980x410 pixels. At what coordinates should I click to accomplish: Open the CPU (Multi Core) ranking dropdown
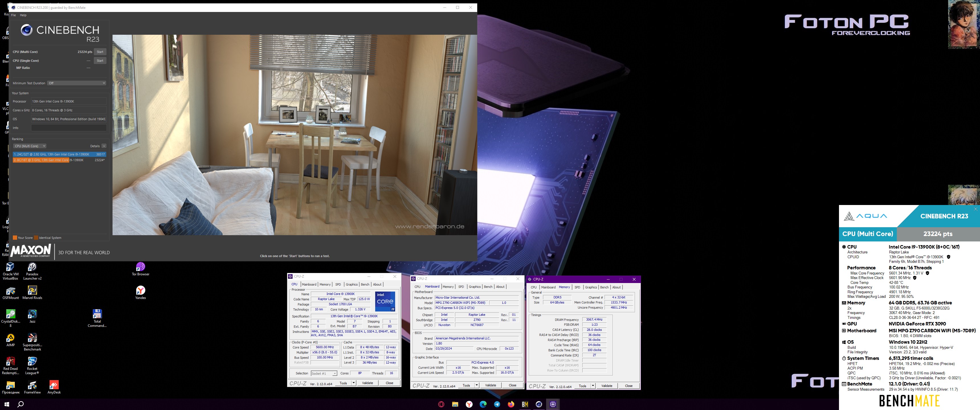(x=30, y=146)
